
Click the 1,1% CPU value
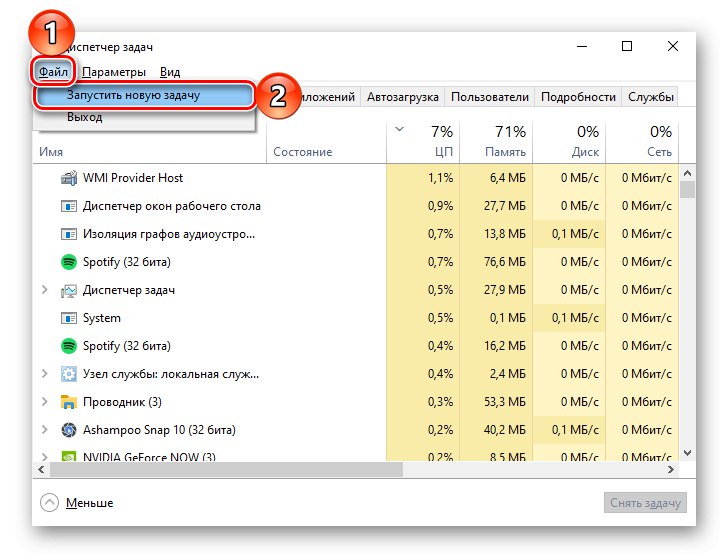click(x=440, y=178)
